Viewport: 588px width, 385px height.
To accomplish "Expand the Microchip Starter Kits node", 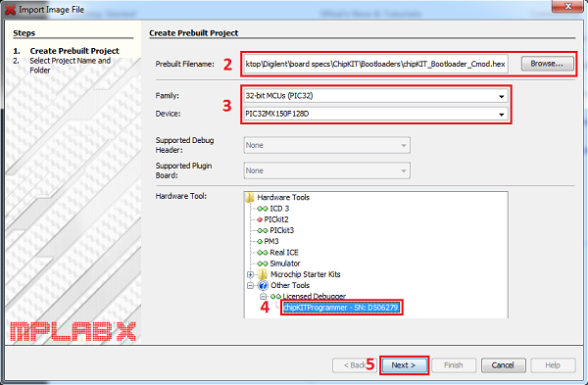I will pos(251,274).
